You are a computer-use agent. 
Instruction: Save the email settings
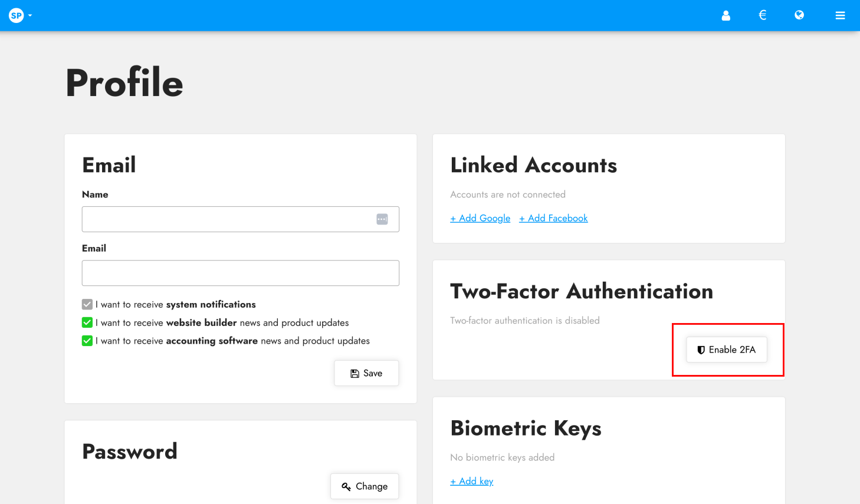pos(366,373)
